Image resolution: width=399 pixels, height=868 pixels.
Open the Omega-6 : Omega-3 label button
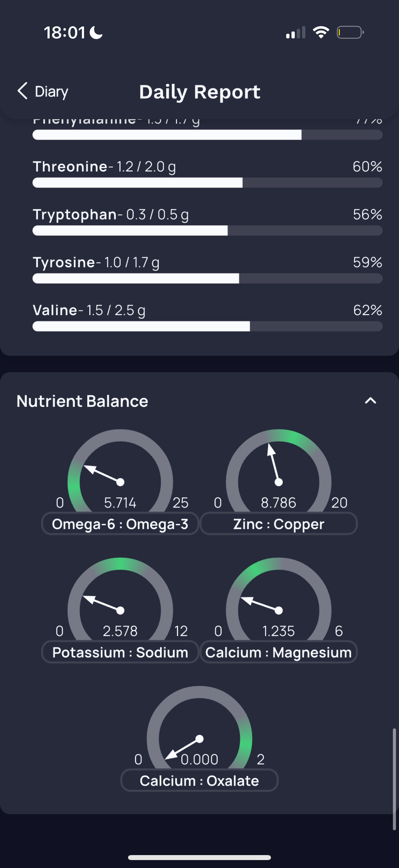click(x=120, y=524)
